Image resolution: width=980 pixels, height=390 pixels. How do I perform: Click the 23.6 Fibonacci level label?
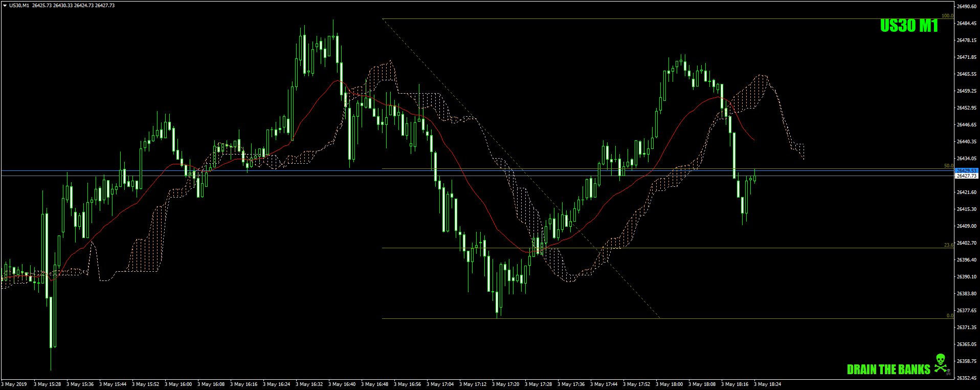pyautogui.click(x=948, y=245)
